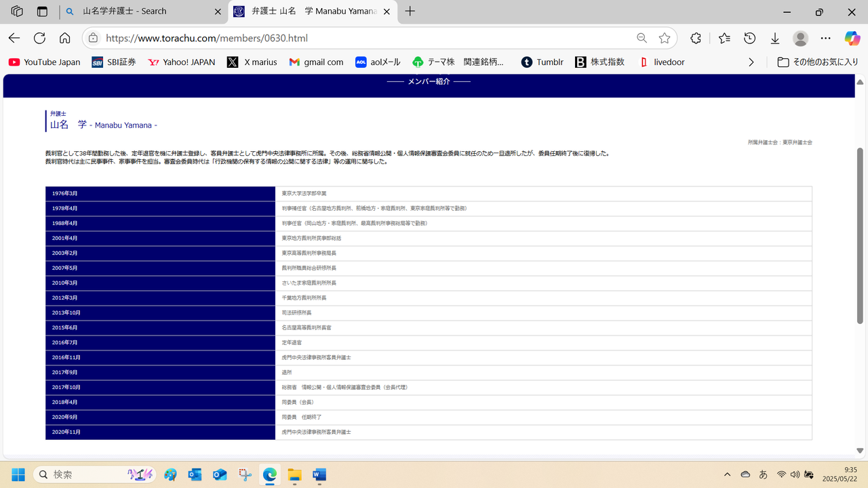The image size is (868, 488).
Task: Open tab actions menu icon
Action: 42,12
